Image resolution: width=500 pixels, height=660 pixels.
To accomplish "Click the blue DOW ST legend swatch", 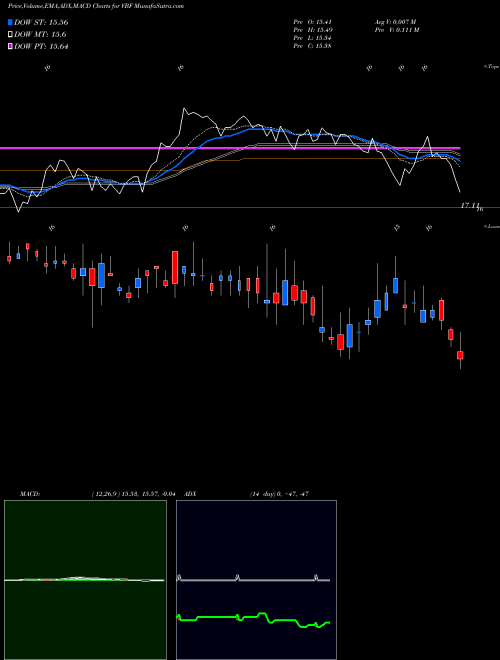I will pos(10,22).
